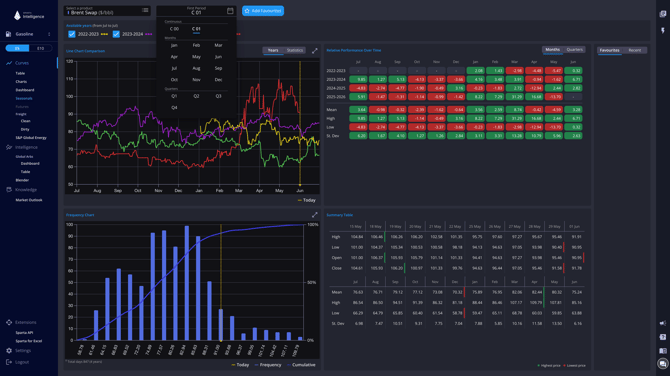
Task: Click the Intelligence section icon
Action: click(9, 147)
